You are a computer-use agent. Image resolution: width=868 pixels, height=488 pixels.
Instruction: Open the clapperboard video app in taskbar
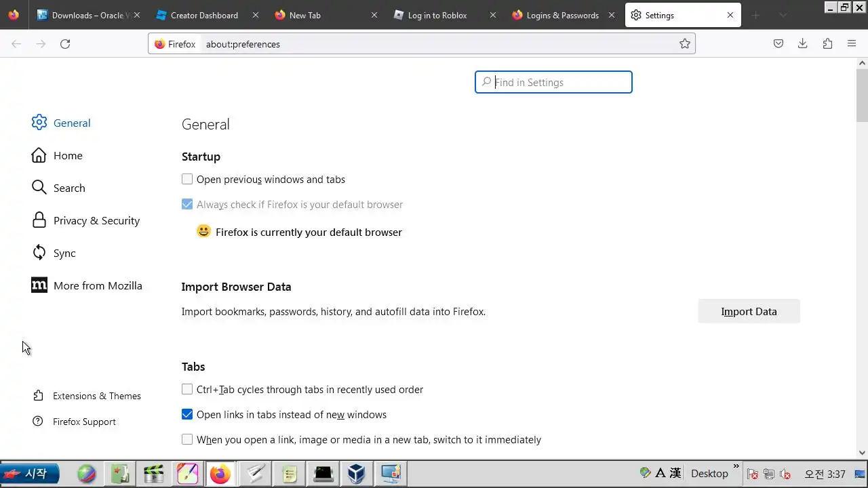click(x=154, y=474)
